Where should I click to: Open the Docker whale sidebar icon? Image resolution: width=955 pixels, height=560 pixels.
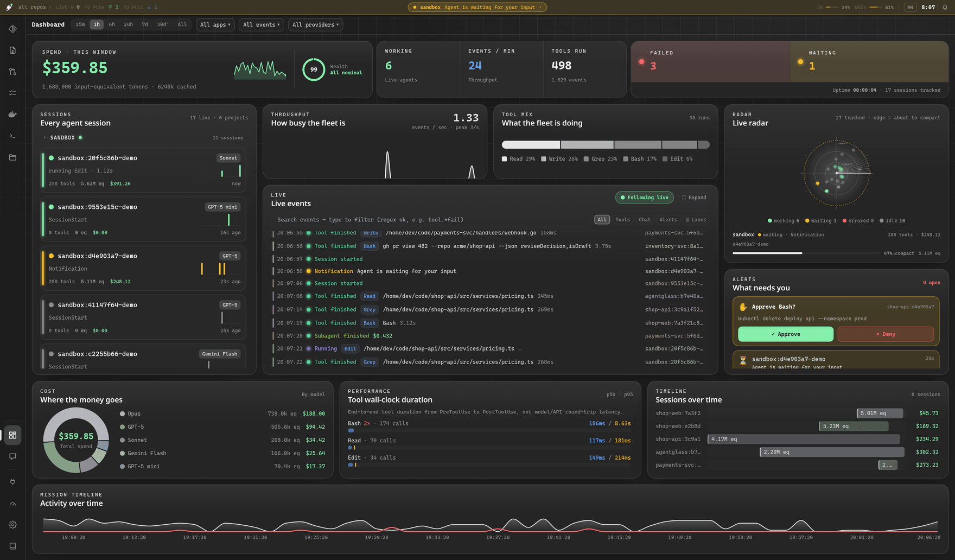tap(12, 114)
